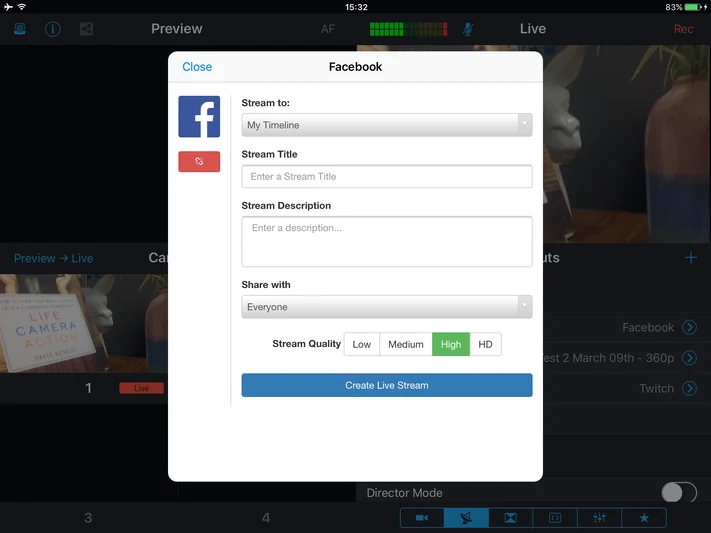
Task: Add a new output with plus icon
Action: 691,258
